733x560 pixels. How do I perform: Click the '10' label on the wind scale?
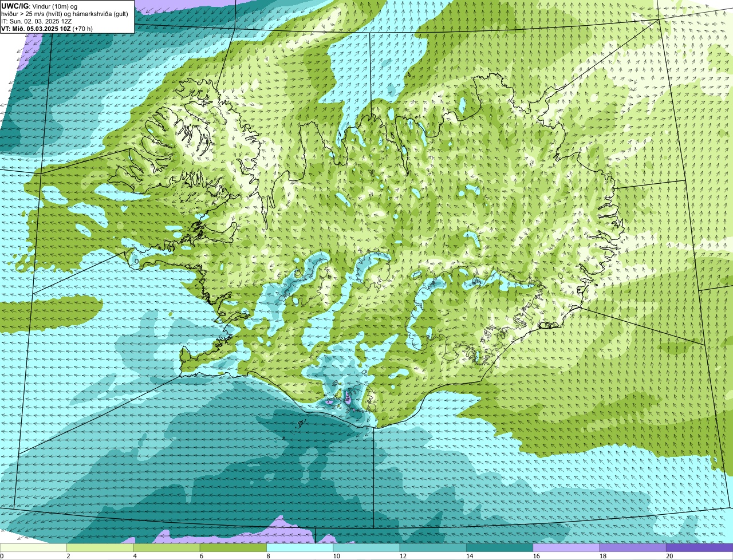pyautogui.click(x=336, y=556)
